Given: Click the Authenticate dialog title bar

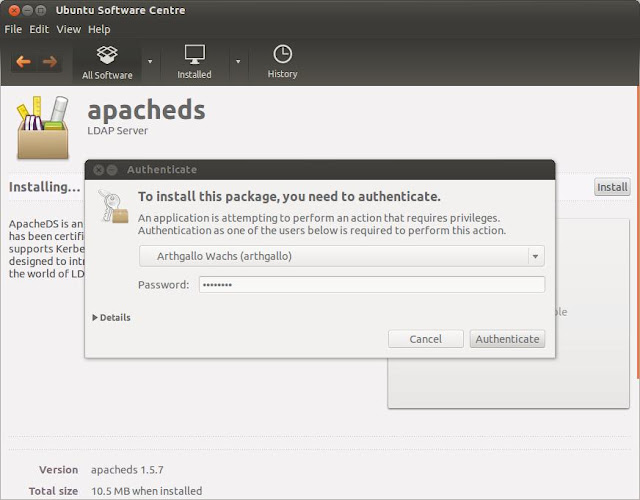Looking at the screenshot, I should (x=320, y=170).
